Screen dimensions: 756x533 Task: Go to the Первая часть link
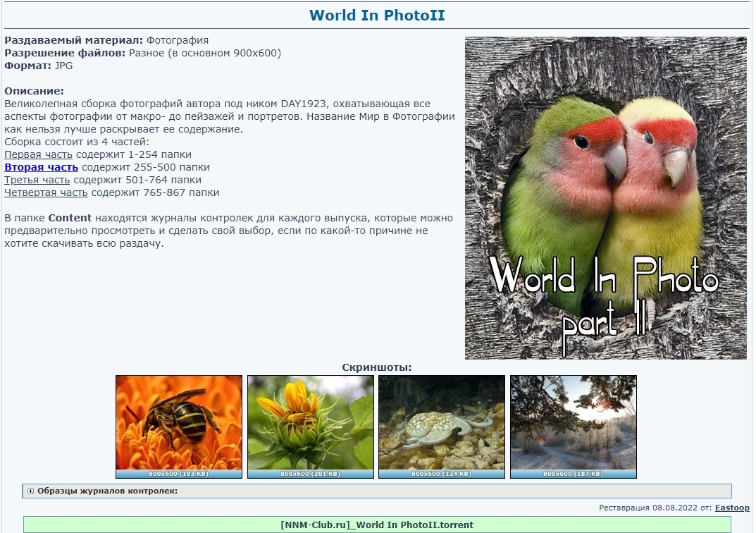tap(39, 154)
